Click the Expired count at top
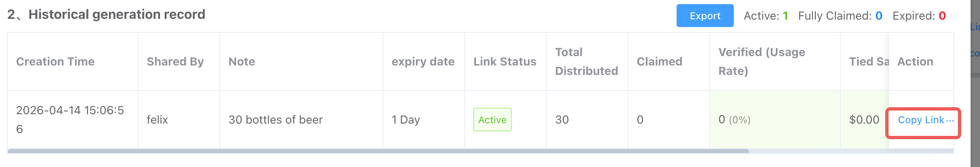Viewport: 980px width, 167px height. 942,16
